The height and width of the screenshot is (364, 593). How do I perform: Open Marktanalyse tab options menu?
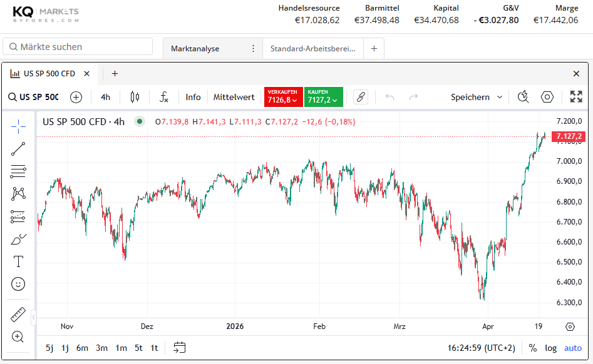[253, 49]
